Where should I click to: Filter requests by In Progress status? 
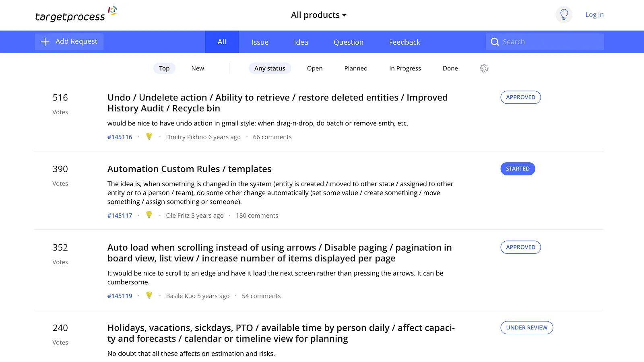405,68
